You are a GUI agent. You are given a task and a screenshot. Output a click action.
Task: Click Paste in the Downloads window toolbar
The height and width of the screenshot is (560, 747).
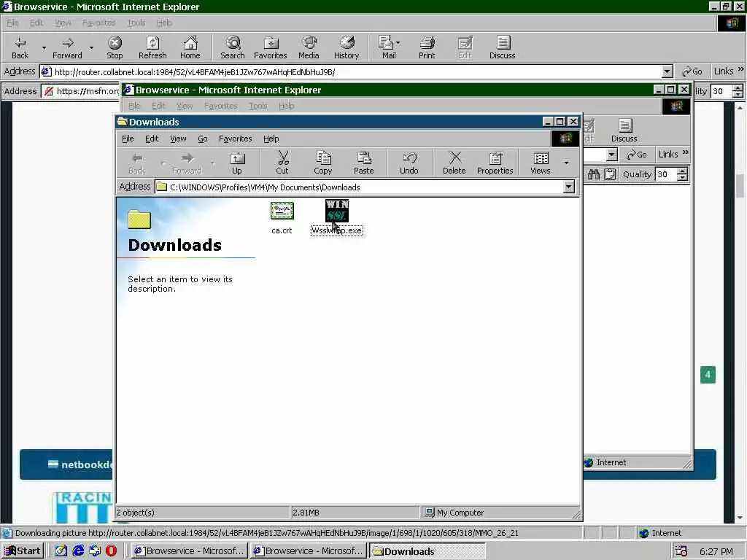[363, 163]
